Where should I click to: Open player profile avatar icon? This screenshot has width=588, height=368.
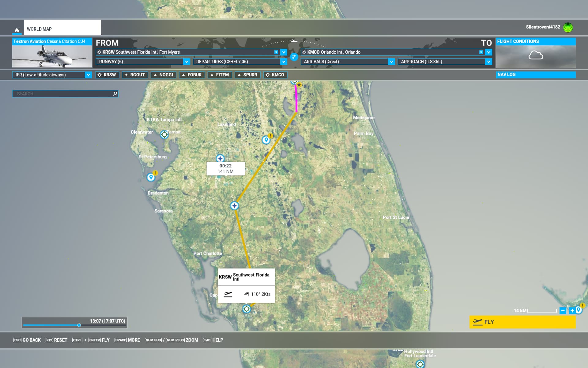pyautogui.click(x=568, y=27)
